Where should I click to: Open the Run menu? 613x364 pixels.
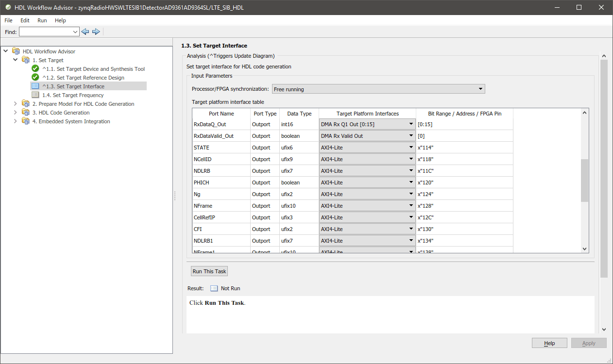pyautogui.click(x=42, y=20)
